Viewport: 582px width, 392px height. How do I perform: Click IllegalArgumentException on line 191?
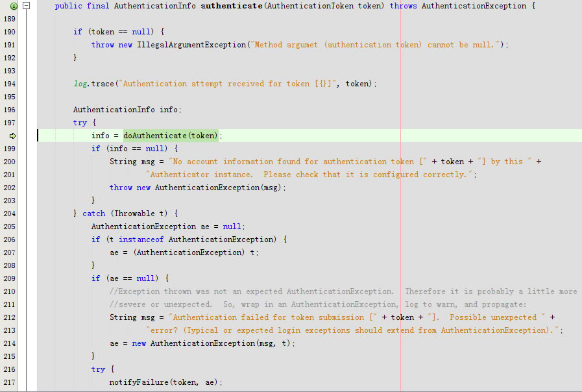pos(191,45)
